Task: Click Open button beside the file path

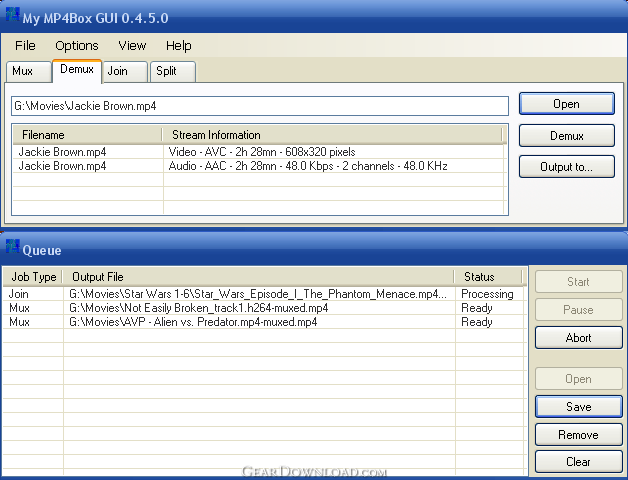Action: point(567,104)
